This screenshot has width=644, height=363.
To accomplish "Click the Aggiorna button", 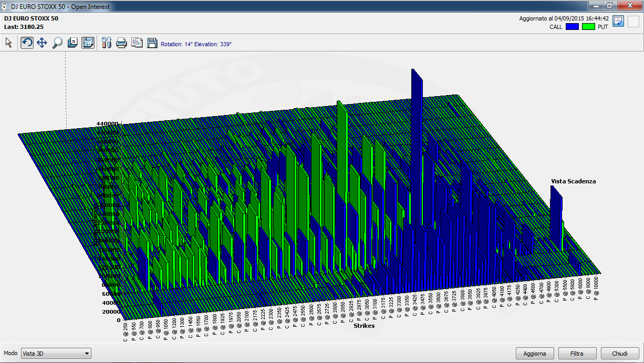I will [x=535, y=354].
